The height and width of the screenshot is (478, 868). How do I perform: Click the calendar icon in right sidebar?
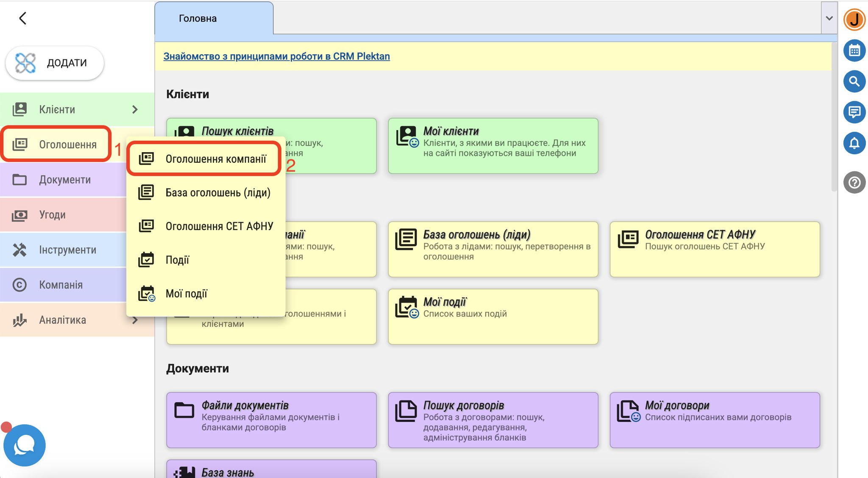pos(854,51)
